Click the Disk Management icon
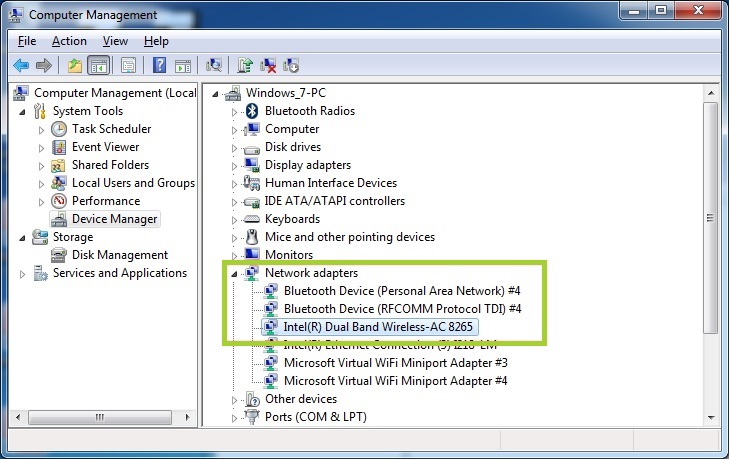 59,255
